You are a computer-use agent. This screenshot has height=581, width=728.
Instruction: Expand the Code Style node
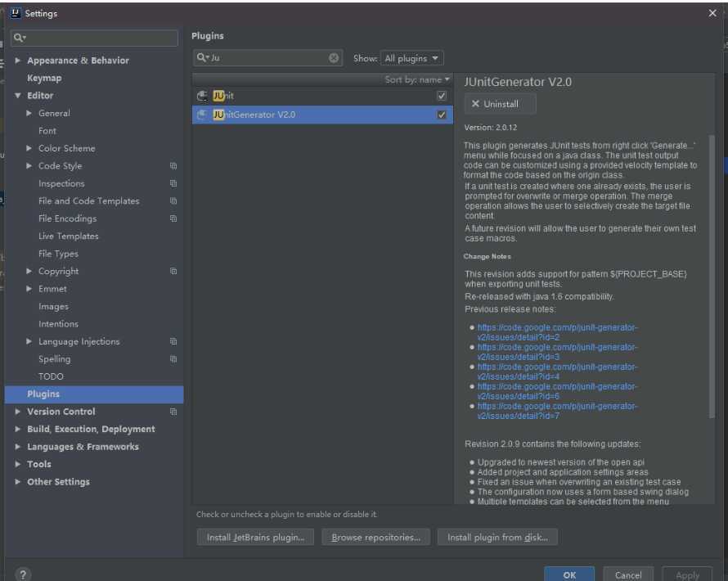tap(29, 166)
